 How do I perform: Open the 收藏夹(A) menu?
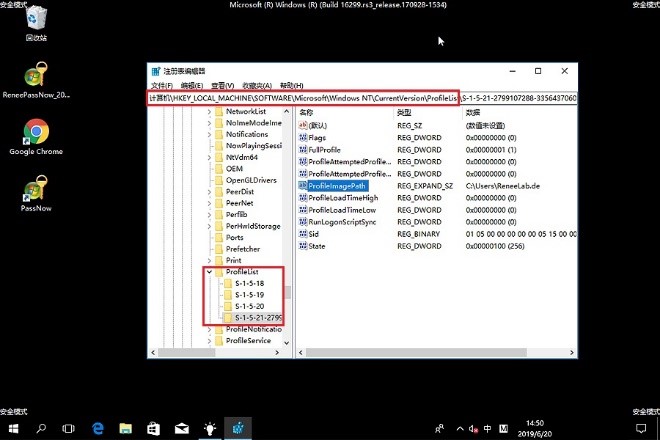point(257,85)
